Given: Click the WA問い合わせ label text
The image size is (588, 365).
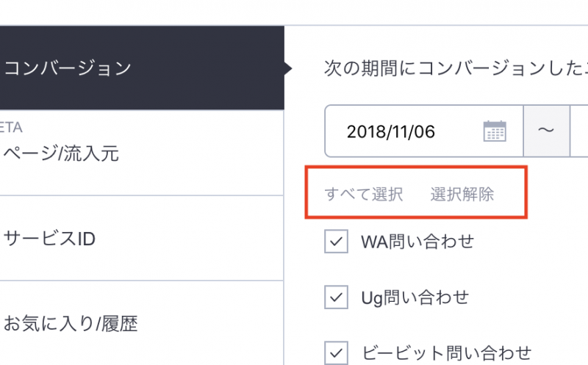Looking at the screenshot, I should point(417,242).
